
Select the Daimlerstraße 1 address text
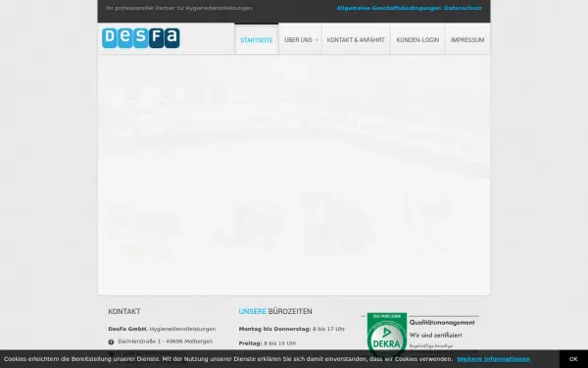coord(166,342)
